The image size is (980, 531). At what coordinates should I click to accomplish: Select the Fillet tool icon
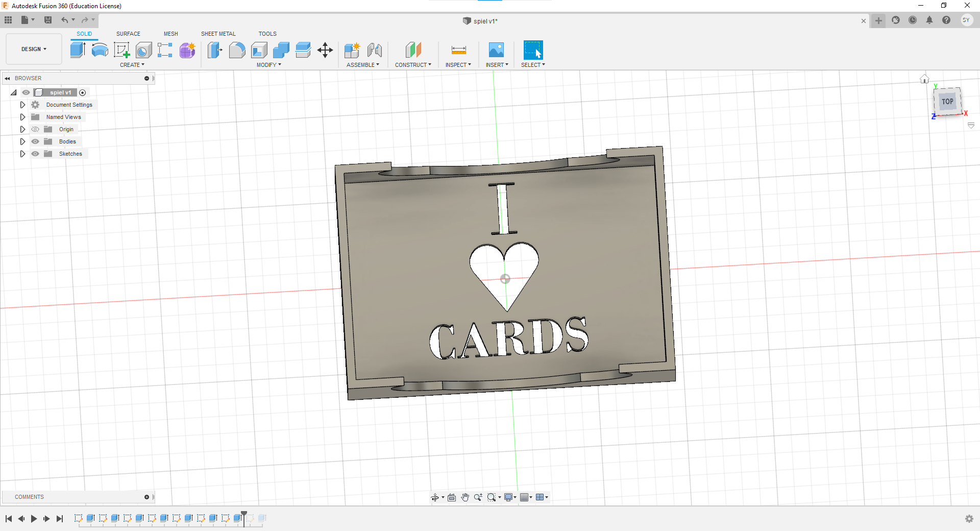(237, 50)
